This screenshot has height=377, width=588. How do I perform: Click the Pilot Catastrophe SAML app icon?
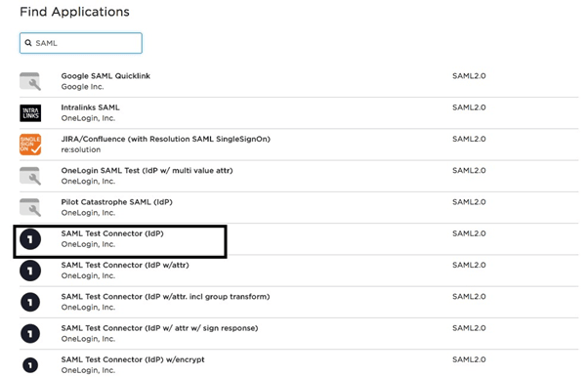coord(30,207)
